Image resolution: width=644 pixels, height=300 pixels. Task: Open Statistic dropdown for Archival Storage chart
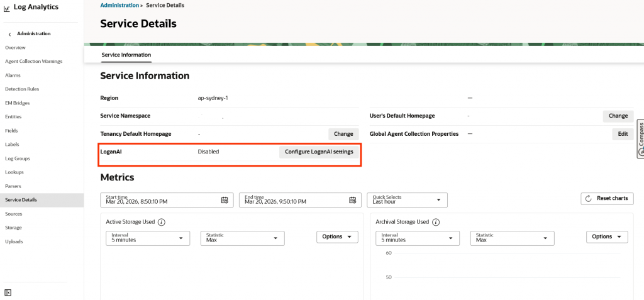coord(512,238)
